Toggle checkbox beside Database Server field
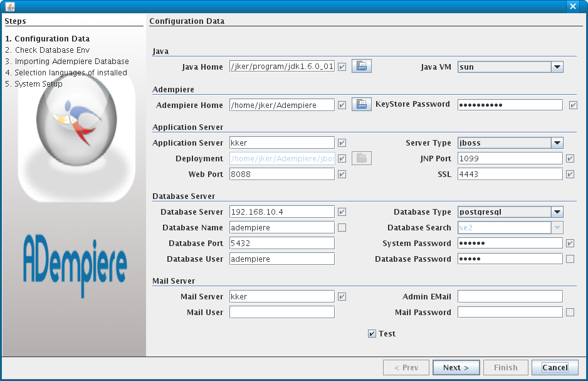The width and height of the screenshot is (588, 381). 342,212
